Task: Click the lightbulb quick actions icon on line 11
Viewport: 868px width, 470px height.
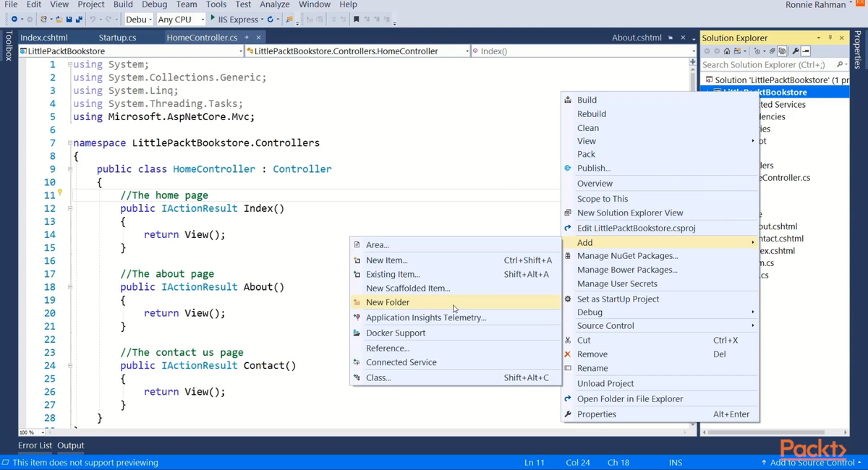Action: [x=60, y=193]
